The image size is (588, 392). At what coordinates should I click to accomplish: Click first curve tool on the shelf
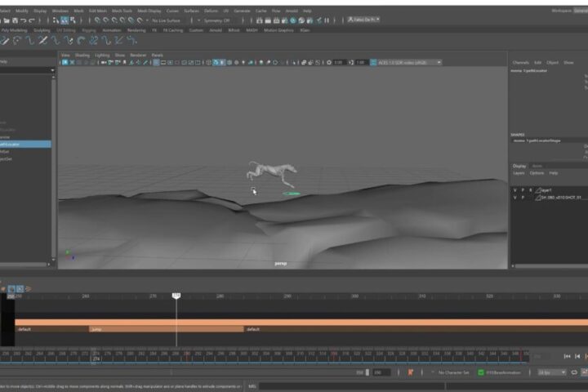pyautogui.click(x=5, y=40)
